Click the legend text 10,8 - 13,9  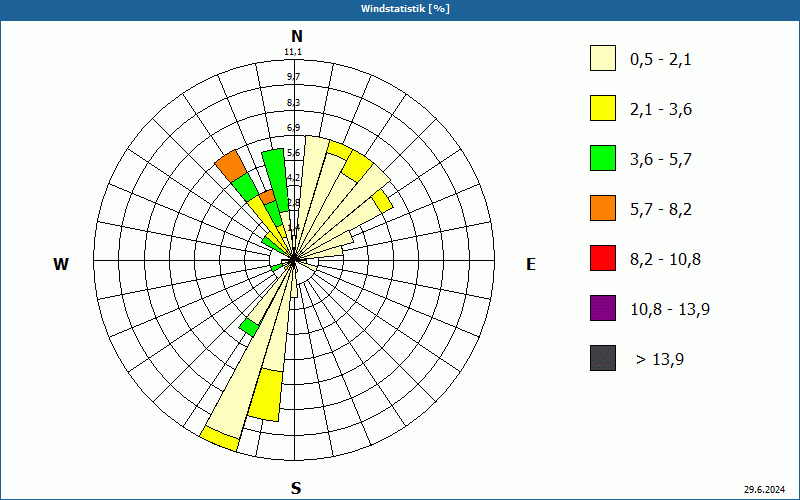click(x=670, y=310)
